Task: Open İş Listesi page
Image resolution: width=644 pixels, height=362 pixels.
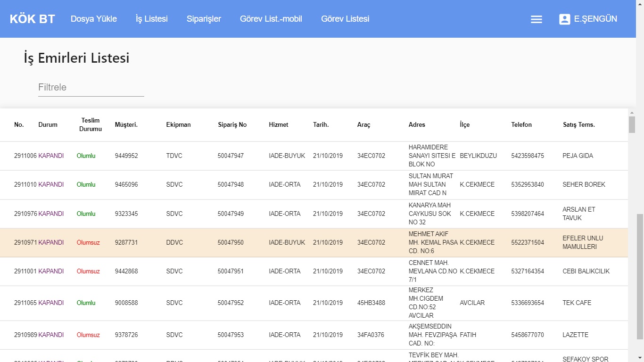Action: click(152, 19)
